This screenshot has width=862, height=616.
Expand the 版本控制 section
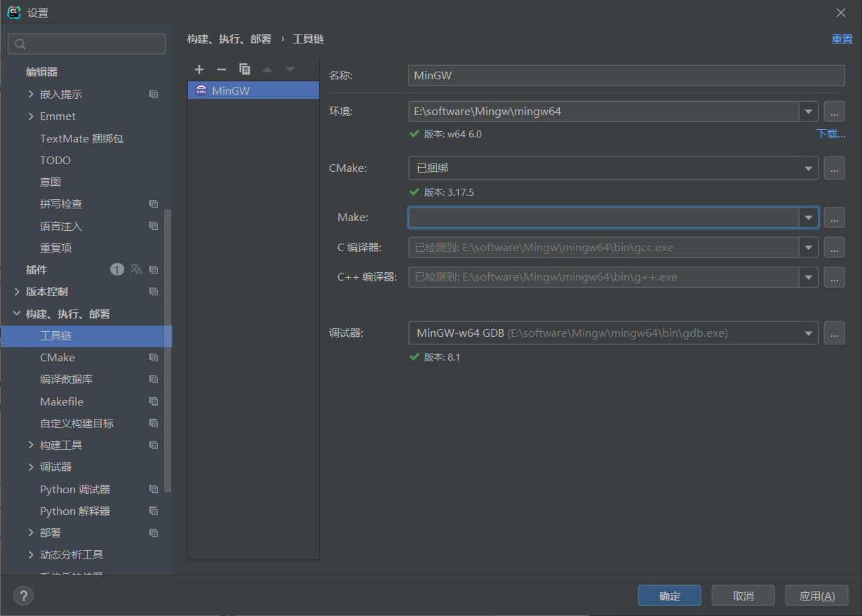tap(17, 292)
